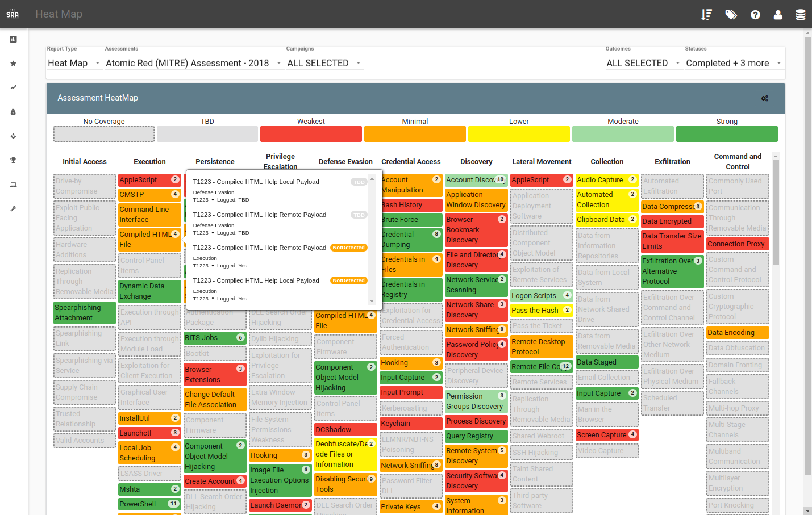Open the Change Default File Association cell
This screenshot has width=812, height=515.
point(215,399)
